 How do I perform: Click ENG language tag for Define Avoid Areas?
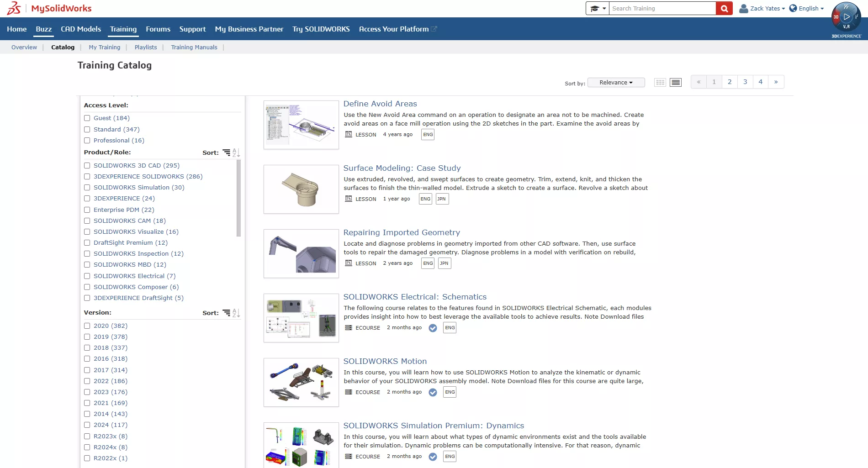click(x=428, y=134)
